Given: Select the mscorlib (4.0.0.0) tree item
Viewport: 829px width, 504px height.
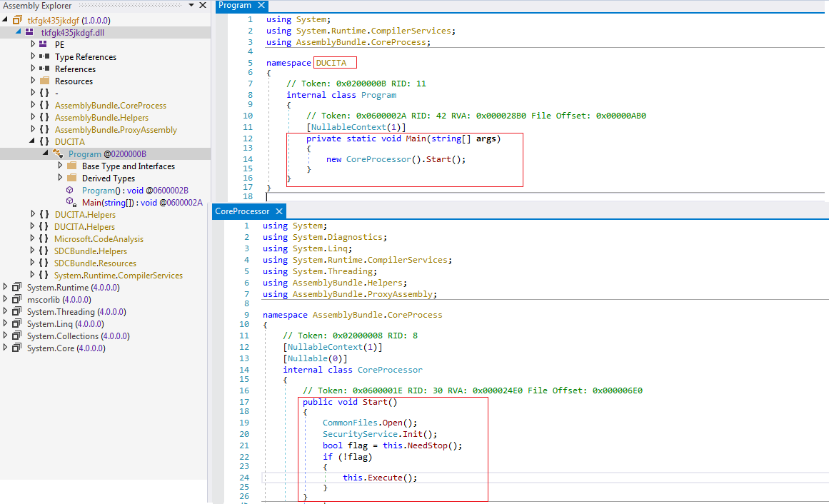Looking at the screenshot, I should click(59, 299).
